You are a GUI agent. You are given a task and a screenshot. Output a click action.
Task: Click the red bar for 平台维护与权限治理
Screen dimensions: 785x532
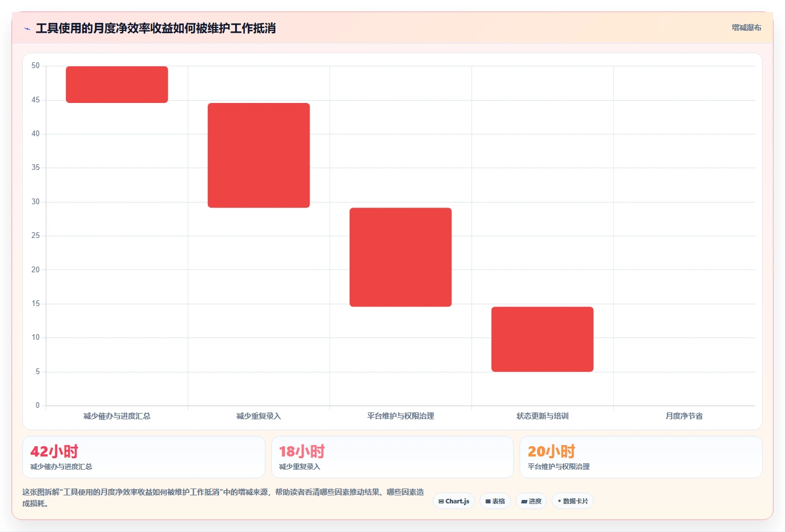coord(401,257)
